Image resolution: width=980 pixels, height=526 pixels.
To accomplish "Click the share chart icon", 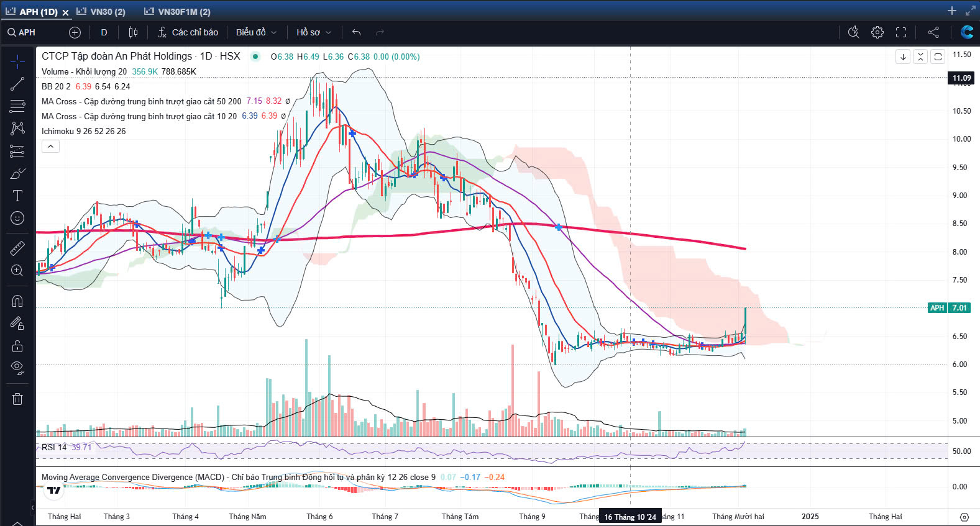I will (x=933, y=32).
